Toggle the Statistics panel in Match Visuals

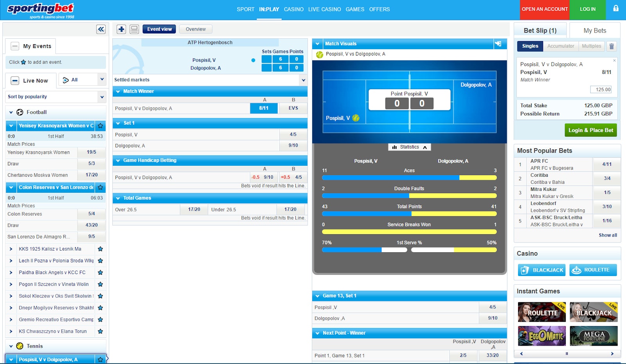[409, 147]
